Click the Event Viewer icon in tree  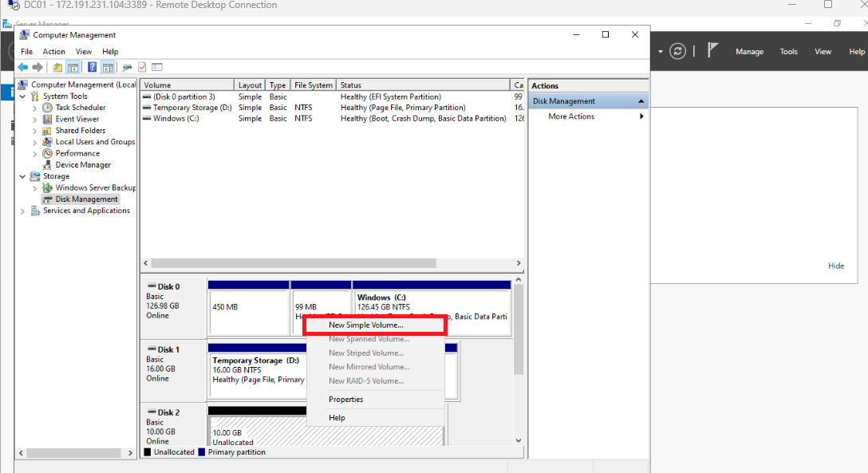pyautogui.click(x=48, y=119)
